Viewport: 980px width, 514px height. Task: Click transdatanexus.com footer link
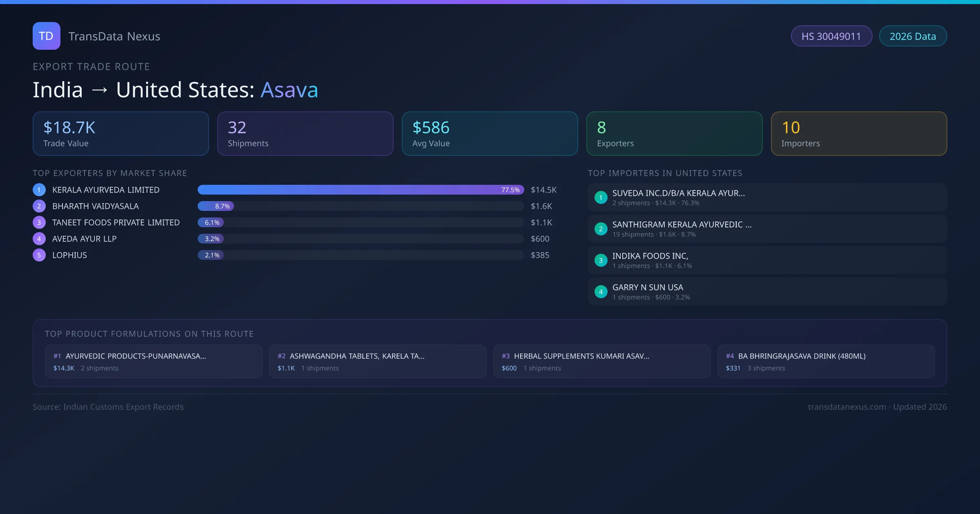click(847, 407)
